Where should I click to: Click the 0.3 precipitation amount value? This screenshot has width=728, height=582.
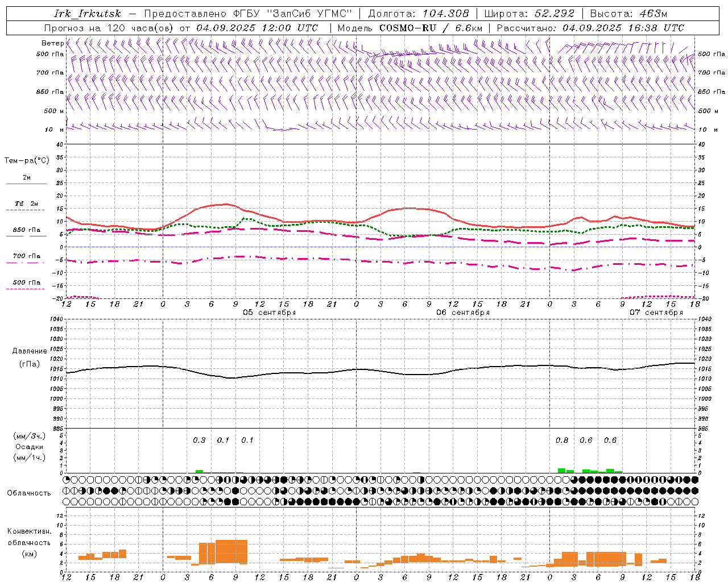click(x=199, y=440)
